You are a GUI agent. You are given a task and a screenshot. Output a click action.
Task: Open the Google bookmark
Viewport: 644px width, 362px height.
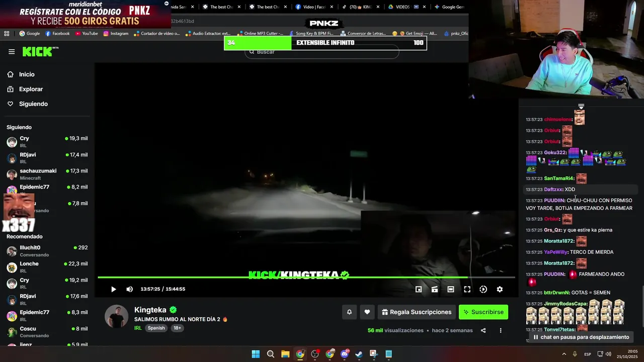coord(30,34)
